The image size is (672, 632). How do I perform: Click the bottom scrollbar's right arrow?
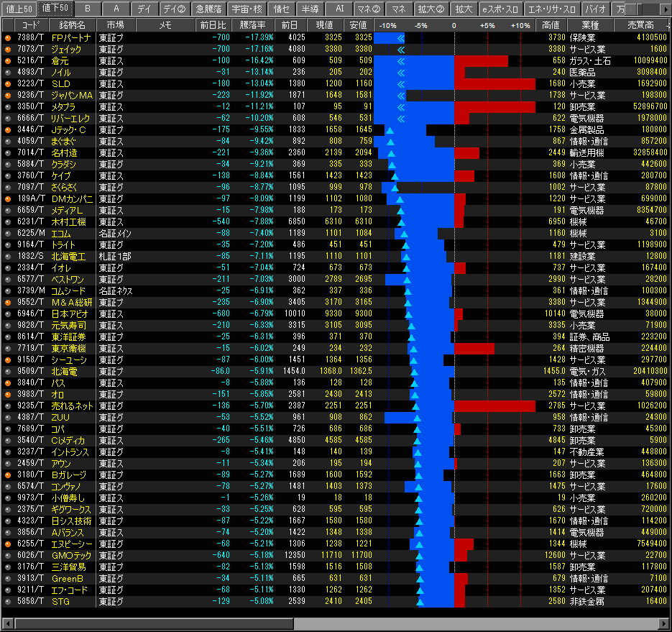(664, 623)
